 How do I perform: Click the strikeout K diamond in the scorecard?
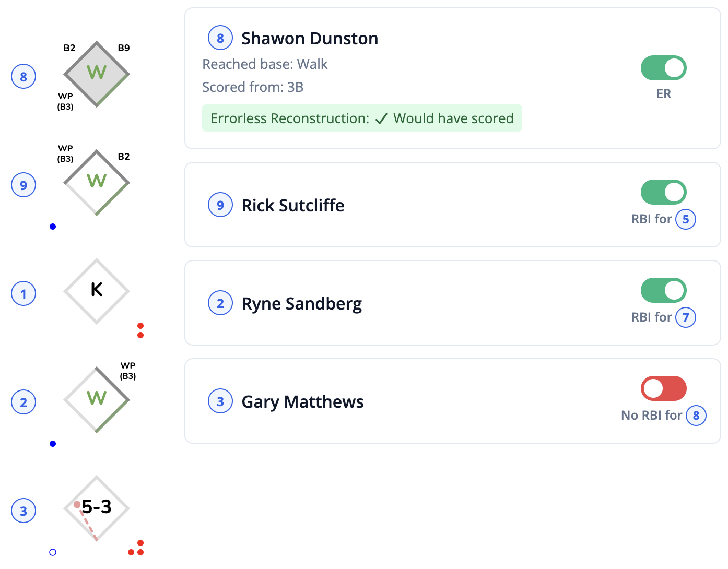(96, 291)
